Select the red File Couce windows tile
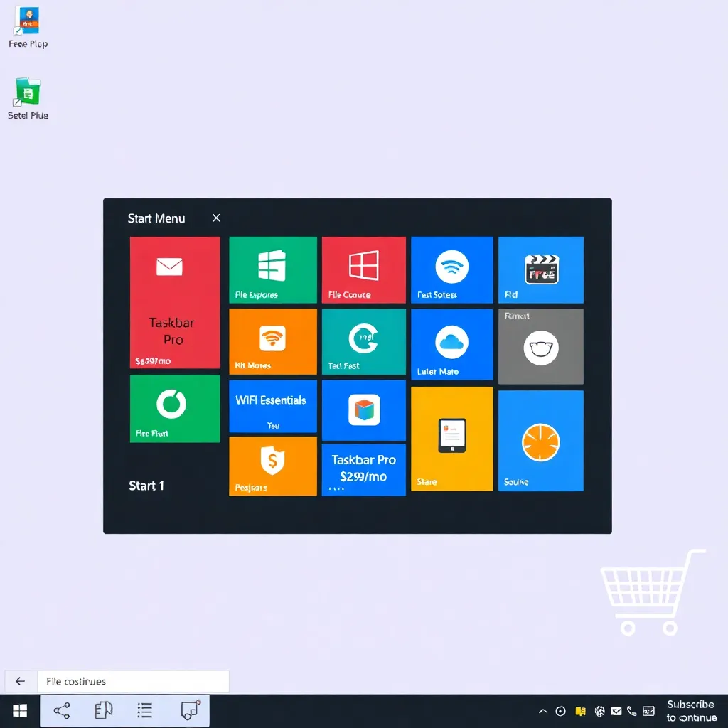728x728 pixels. click(363, 270)
